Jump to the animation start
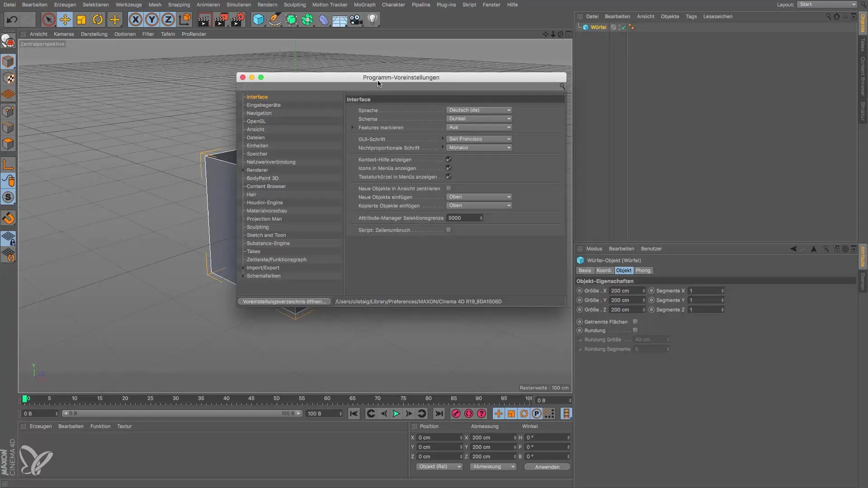 [x=354, y=413]
